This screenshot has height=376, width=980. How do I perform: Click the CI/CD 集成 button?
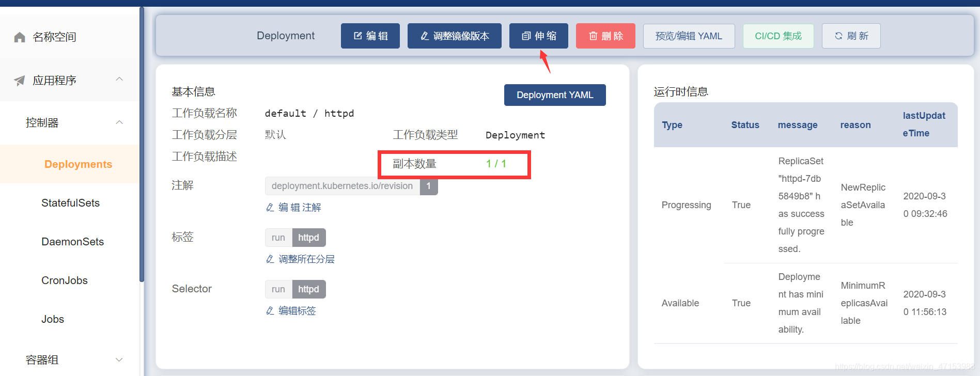[x=779, y=36]
